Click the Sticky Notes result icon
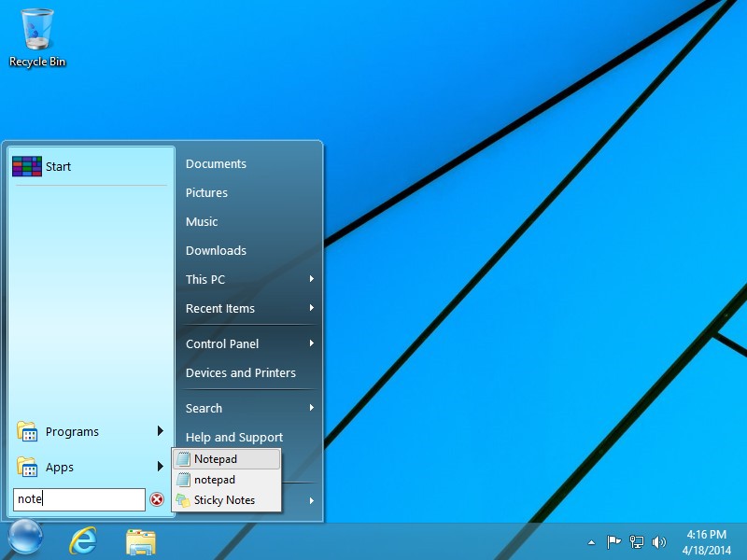Viewport: 747px width, 560px height. click(183, 500)
